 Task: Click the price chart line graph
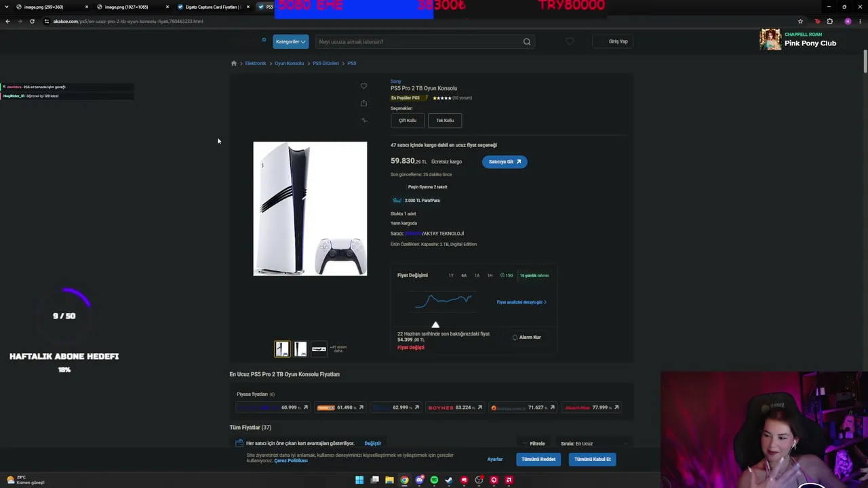444,300
